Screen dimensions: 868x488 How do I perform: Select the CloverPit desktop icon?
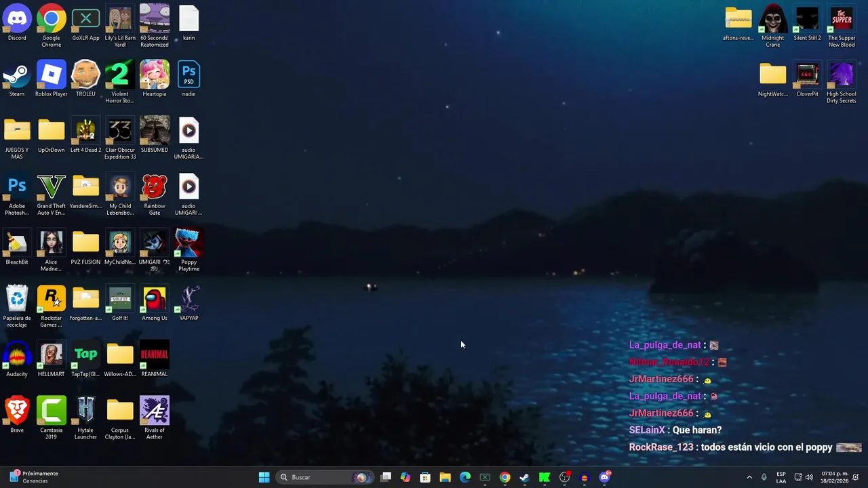[x=807, y=79]
